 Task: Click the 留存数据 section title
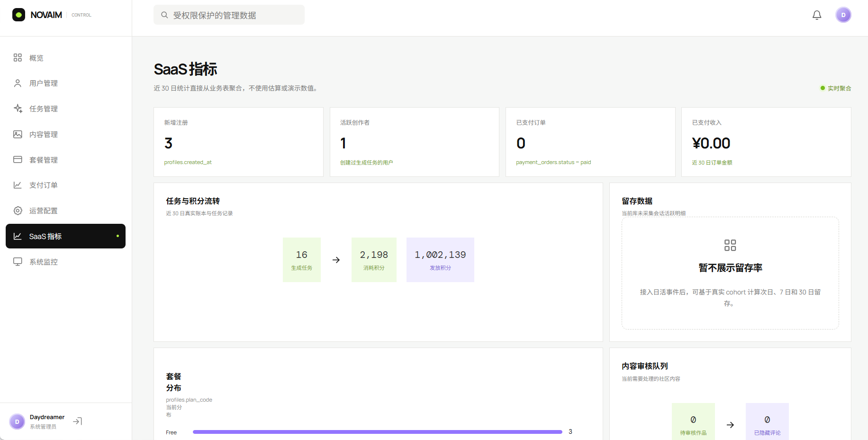(x=637, y=201)
